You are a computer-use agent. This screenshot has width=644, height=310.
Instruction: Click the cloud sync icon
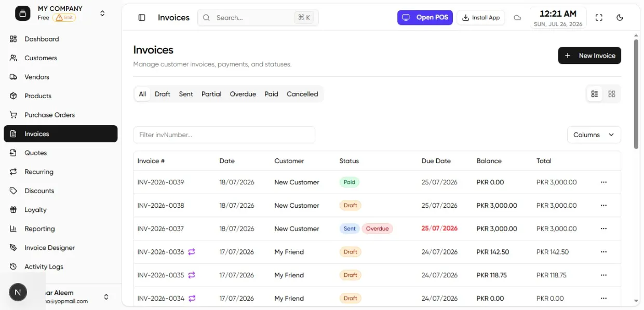click(x=517, y=18)
